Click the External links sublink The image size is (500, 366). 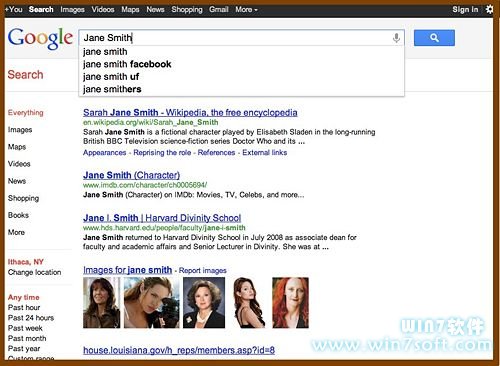point(265,153)
